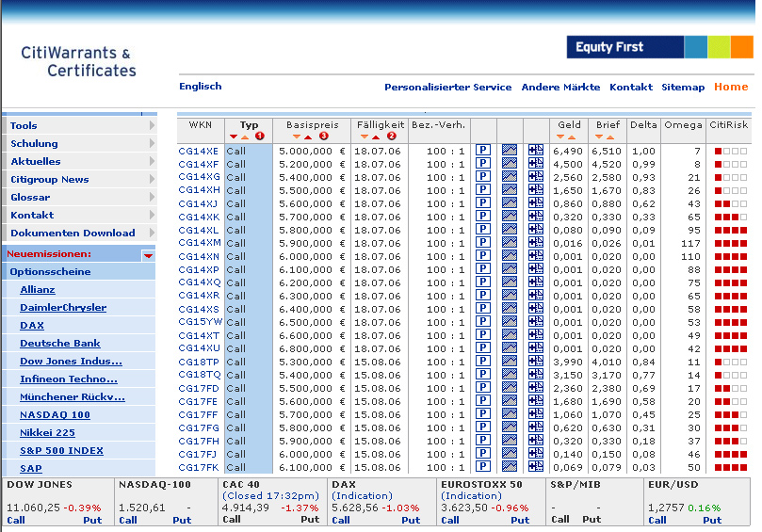Image resolution: width=762 pixels, height=532 pixels.
Task: Click the DAX Put link in ticker
Action: [x=411, y=520]
